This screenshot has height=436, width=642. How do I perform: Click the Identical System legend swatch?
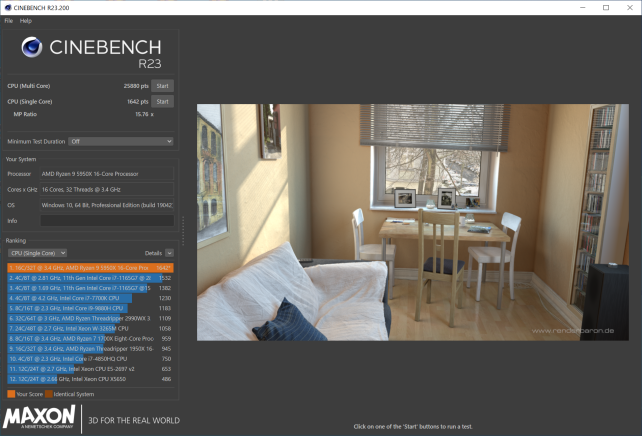[49, 394]
